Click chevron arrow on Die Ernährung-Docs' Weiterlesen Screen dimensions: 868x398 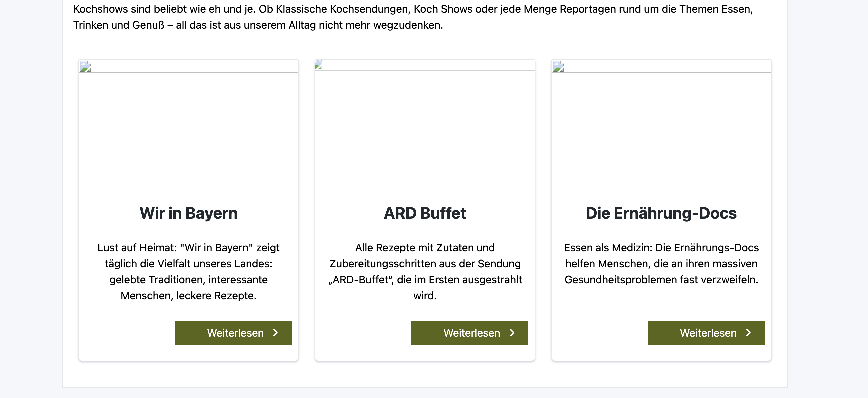(x=749, y=333)
